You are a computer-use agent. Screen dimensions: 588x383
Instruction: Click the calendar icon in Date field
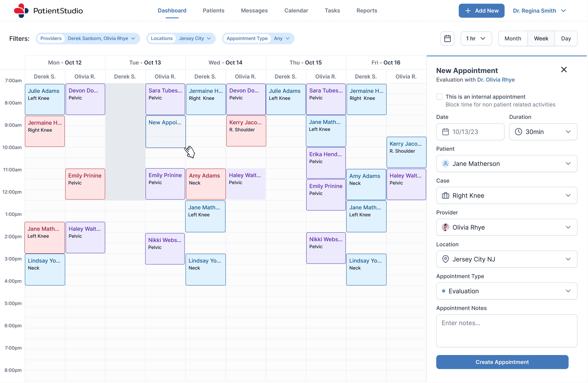pos(445,132)
